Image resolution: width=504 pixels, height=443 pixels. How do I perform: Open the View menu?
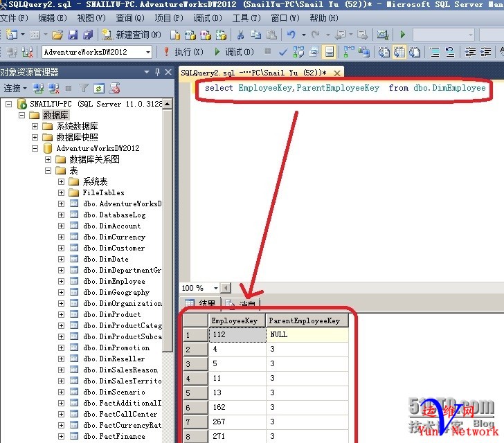tap(91, 18)
